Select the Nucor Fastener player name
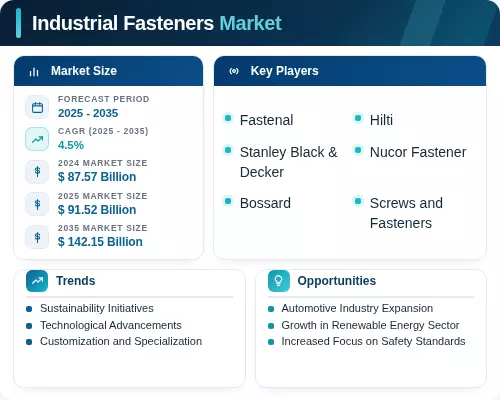 point(418,152)
